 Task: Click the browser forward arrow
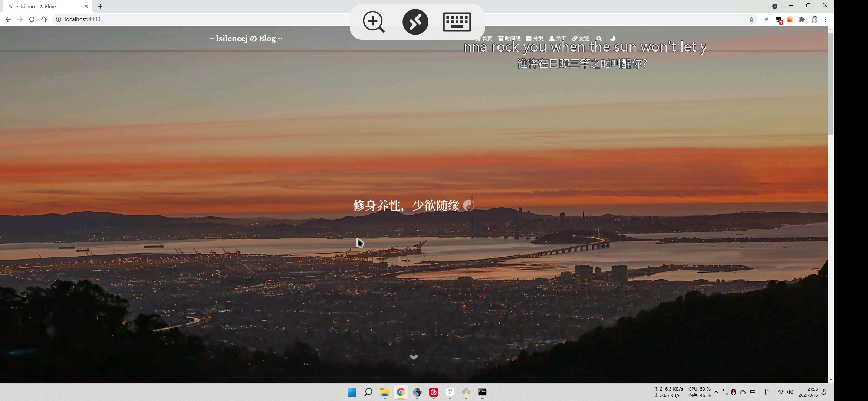pyautogui.click(x=20, y=19)
